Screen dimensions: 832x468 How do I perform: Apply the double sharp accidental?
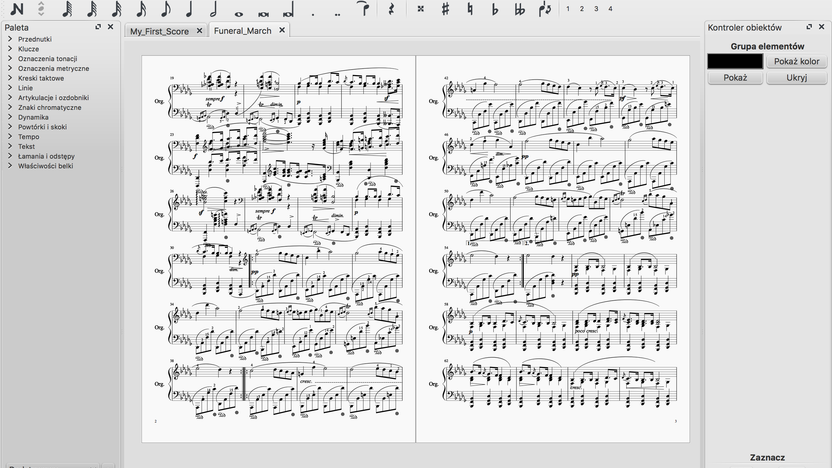click(420, 8)
